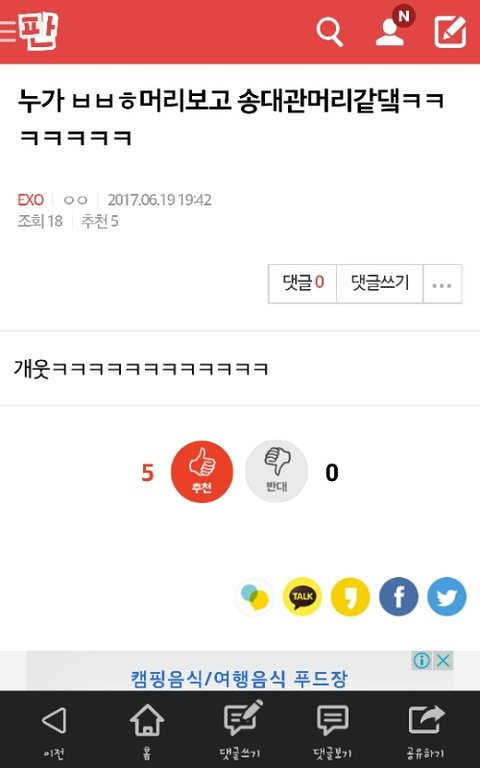Open the EXO category link
Screen dimensions: 480x768
coord(30,200)
